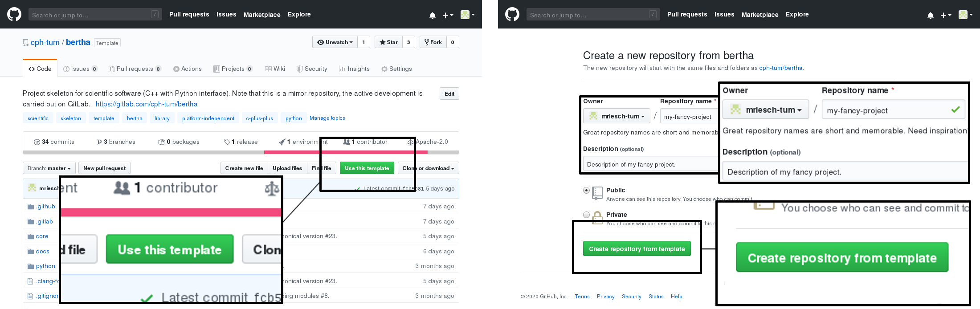980x309 pixels.
Task: Click the python folder icon in file list
Action: pos(31,266)
